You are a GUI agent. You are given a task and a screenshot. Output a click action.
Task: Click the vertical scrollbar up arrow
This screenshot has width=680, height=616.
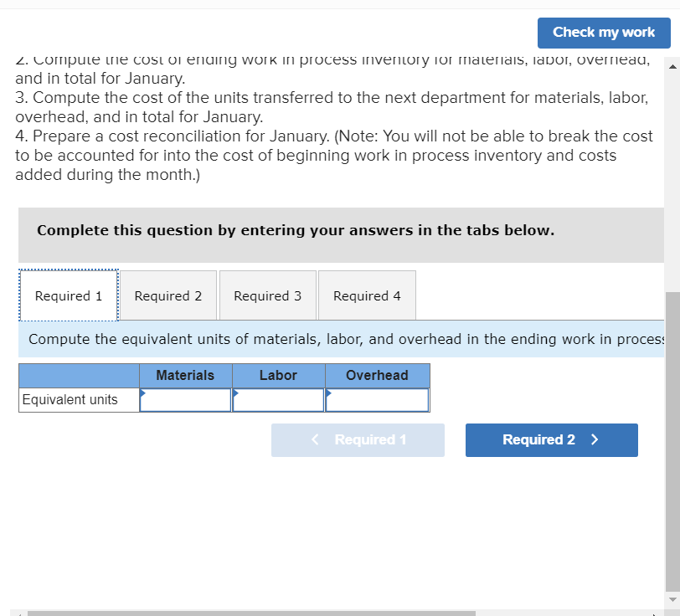(672, 66)
